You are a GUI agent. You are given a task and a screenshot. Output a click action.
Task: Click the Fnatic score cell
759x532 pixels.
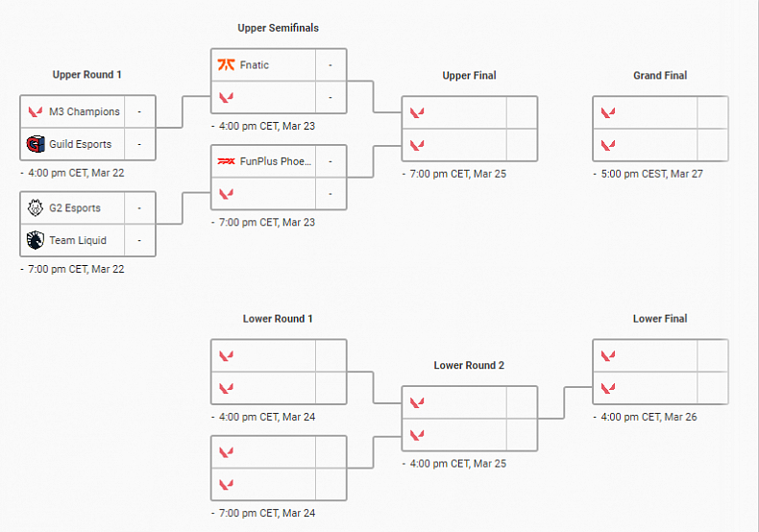331,65
